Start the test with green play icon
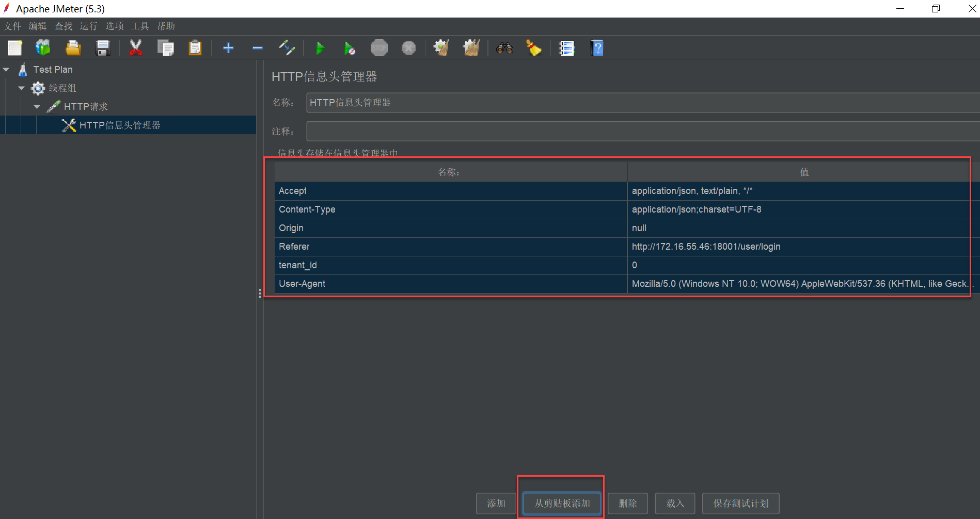This screenshot has width=980, height=519. pyautogui.click(x=320, y=48)
